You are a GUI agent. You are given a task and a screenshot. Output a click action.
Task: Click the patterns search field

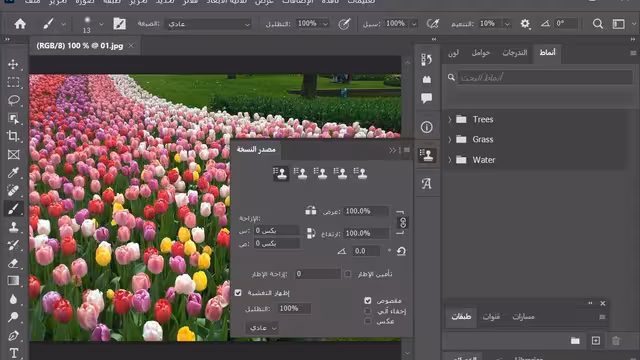click(x=545, y=77)
